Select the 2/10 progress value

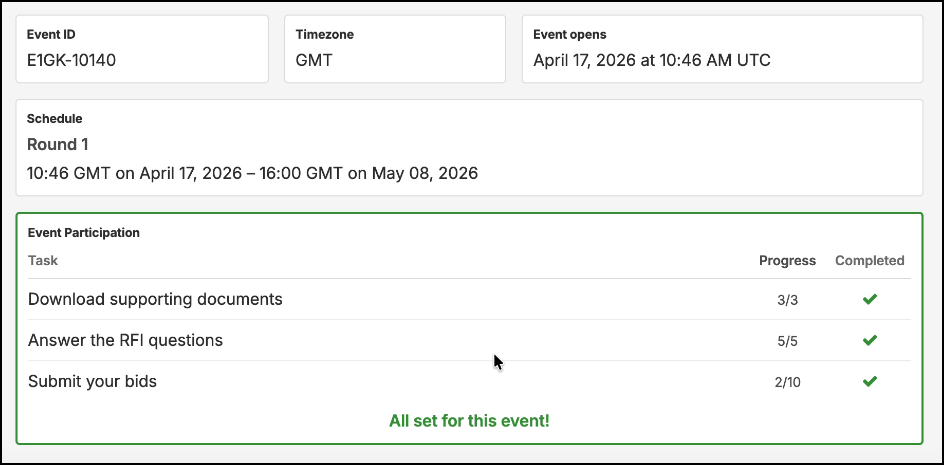[x=787, y=382]
